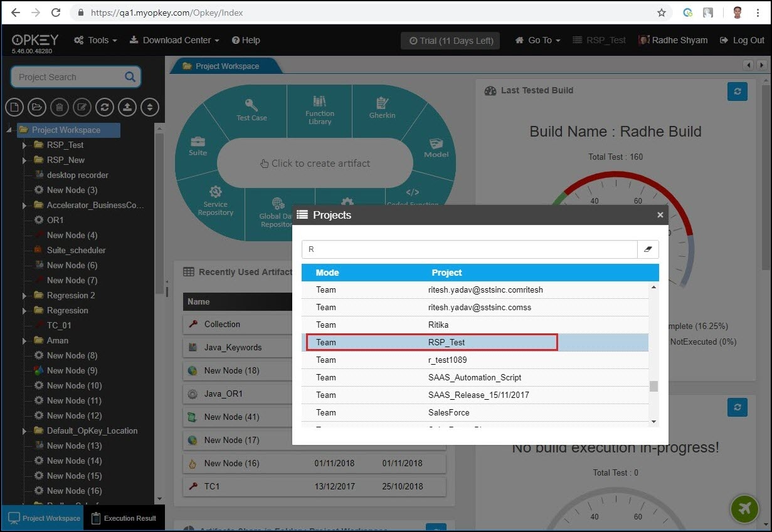Close the Projects dialog
772x532 pixels.
pos(660,215)
